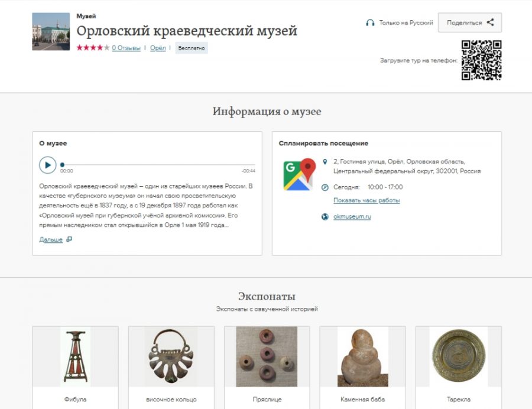Click the Музей category label
The image size is (532, 409).
click(x=86, y=16)
